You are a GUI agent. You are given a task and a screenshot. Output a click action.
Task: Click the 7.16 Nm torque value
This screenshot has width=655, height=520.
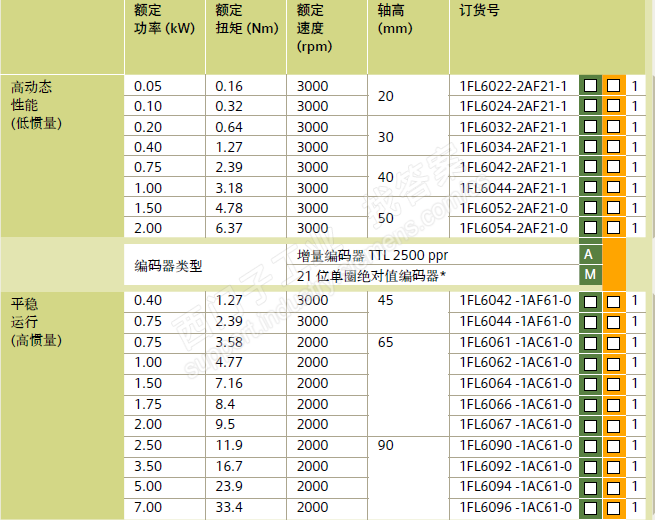(229, 383)
